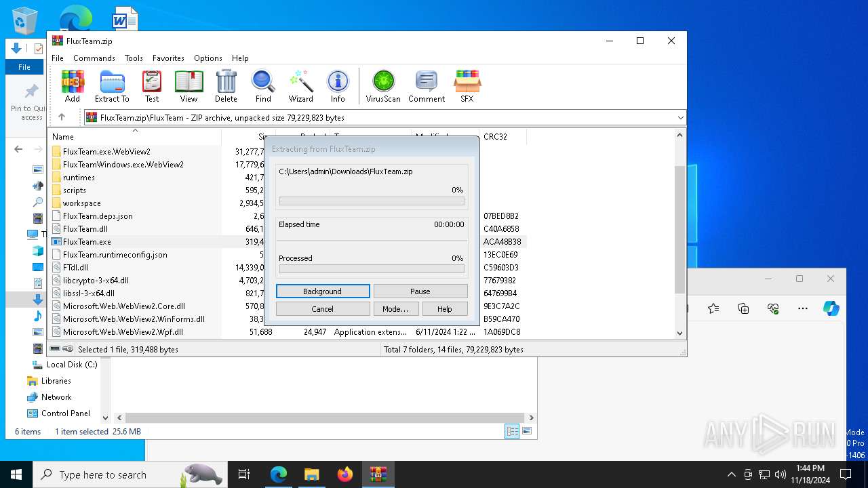This screenshot has width=868, height=488.
Task: Open the Tools menu
Action: pyautogui.click(x=134, y=58)
